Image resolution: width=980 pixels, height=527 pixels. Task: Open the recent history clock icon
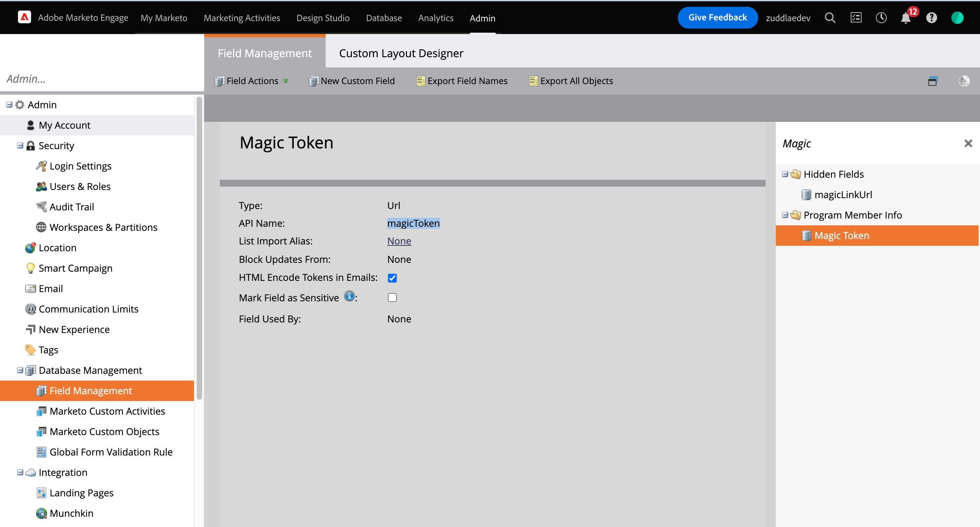[881, 18]
